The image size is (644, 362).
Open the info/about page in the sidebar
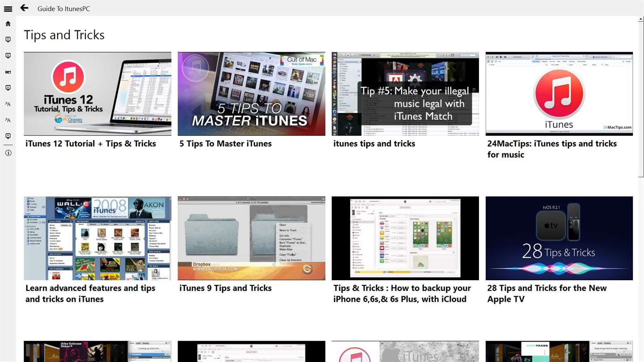(8, 153)
